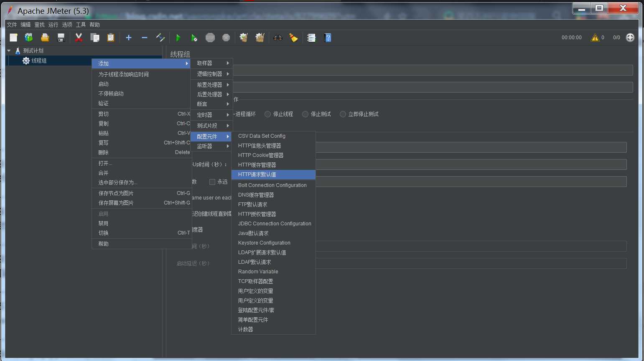Click 不停顿启动 in context menu
The height and width of the screenshot is (361, 644).
pyautogui.click(x=141, y=93)
